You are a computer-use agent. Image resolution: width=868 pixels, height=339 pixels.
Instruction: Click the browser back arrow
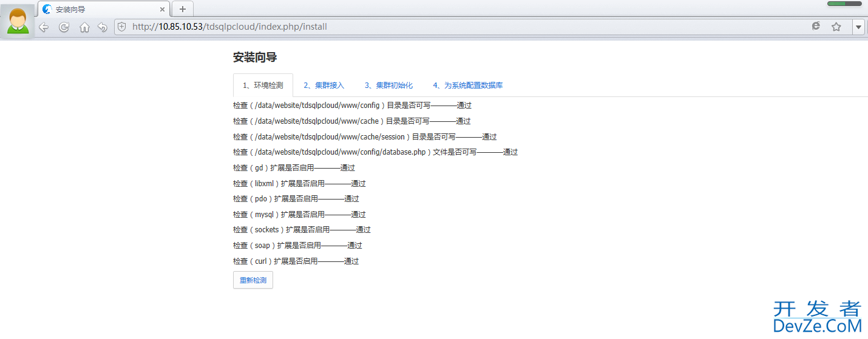point(44,27)
